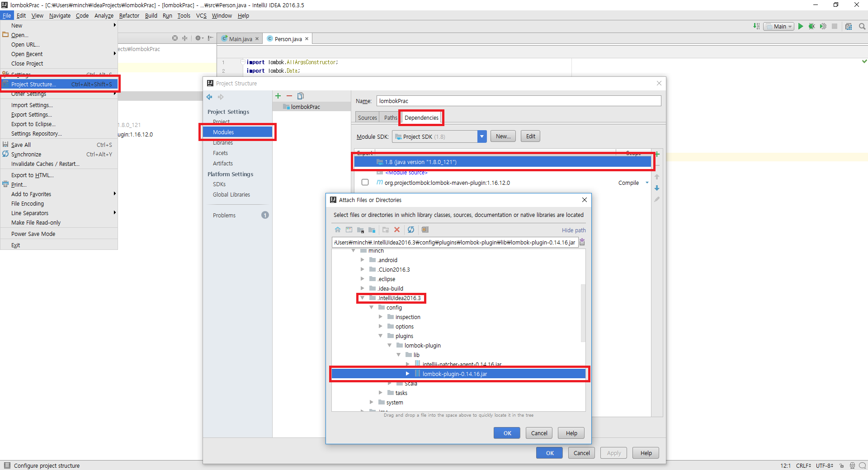Toggle show hidden files icon in Attach dialog

tap(425, 230)
